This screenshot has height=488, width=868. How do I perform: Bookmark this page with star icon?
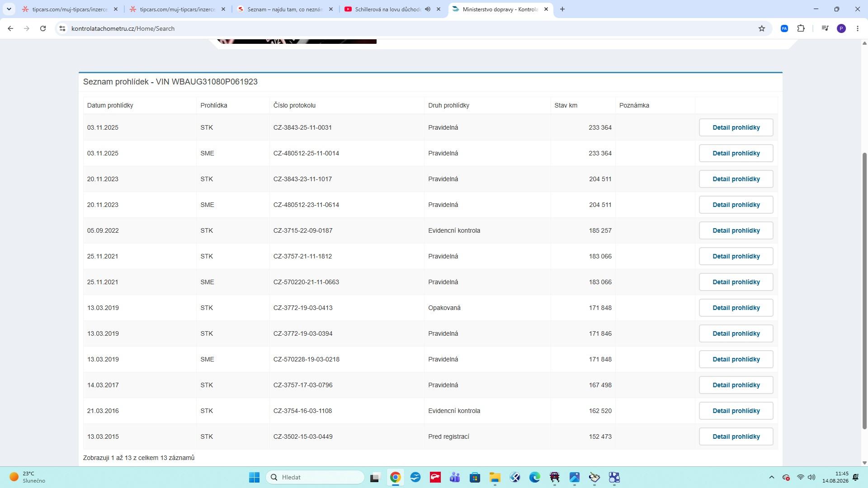(762, 28)
